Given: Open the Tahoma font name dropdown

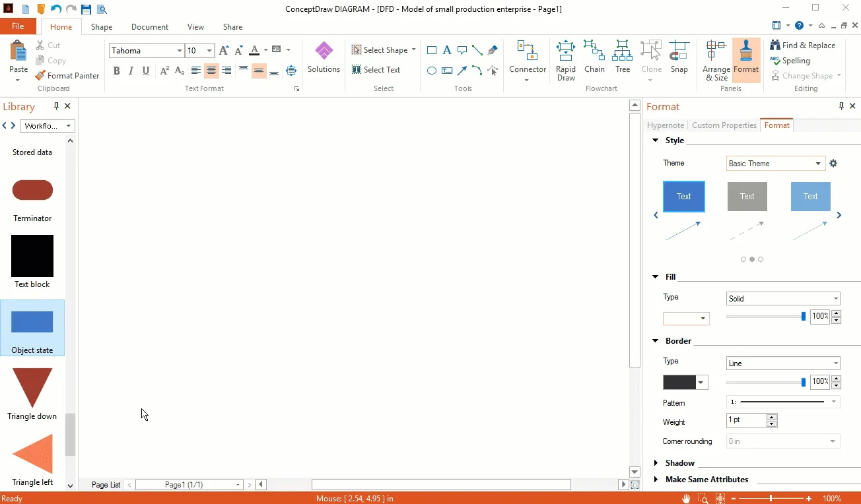Looking at the screenshot, I should (x=179, y=51).
